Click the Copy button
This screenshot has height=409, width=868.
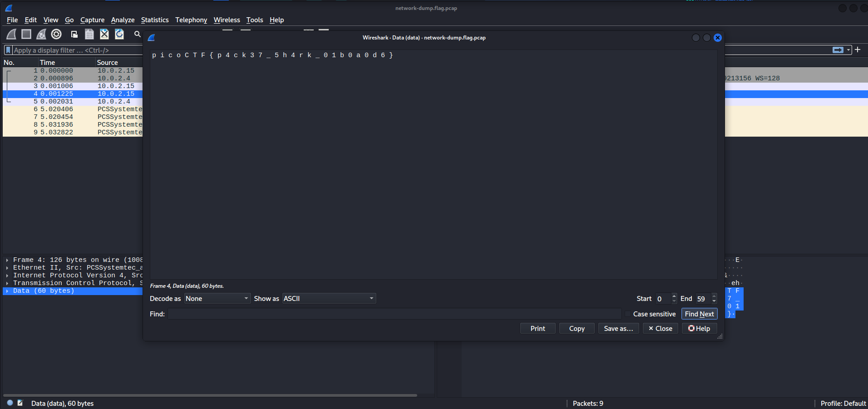tap(577, 328)
